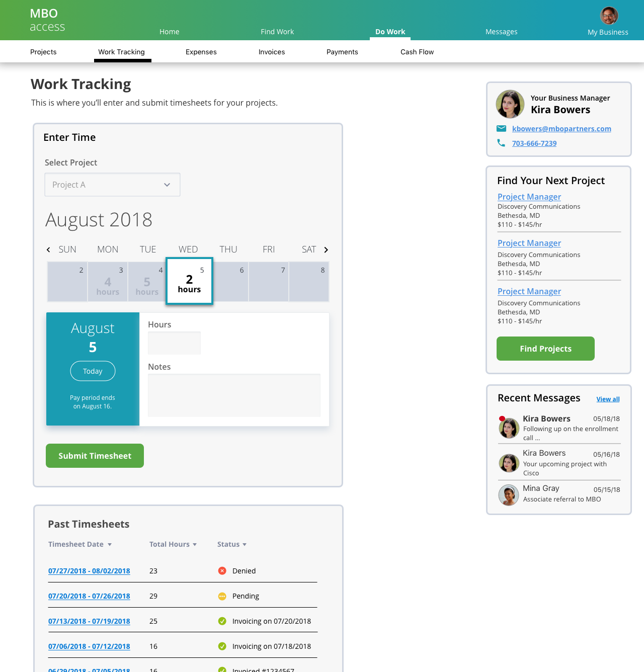The image size is (644, 672).
Task: Sort by Status column arrow
Action: [x=245, y=545]
